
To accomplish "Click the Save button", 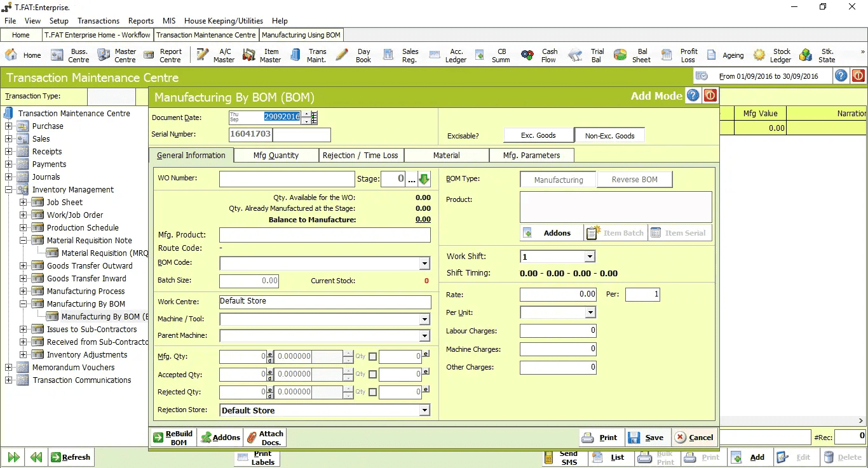I will [647, 438].
